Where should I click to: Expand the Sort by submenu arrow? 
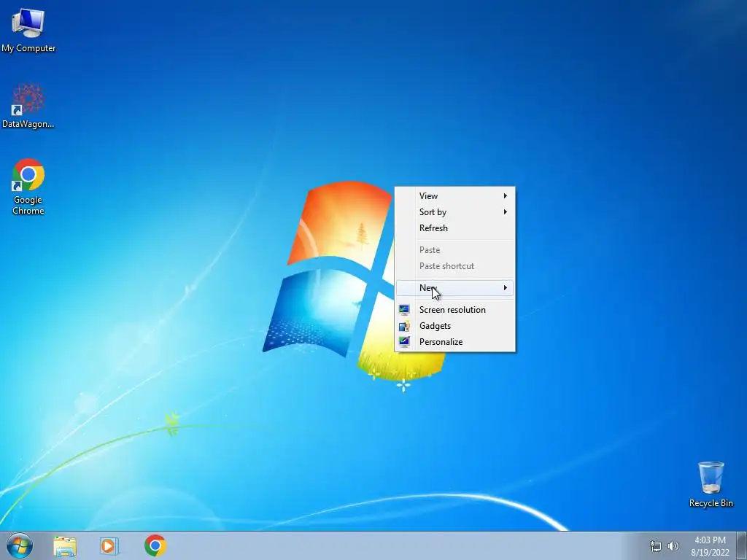(x=505, y=212)
